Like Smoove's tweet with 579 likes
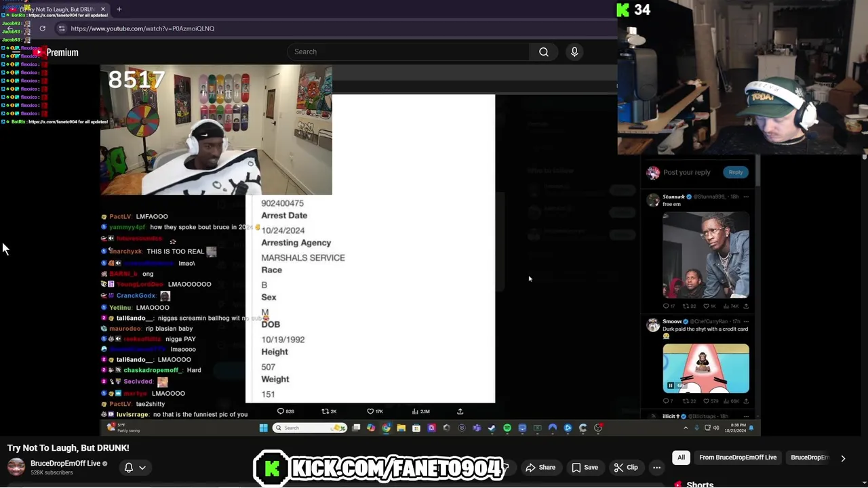Viewport: 868px width, 488px height. [707, 401]
